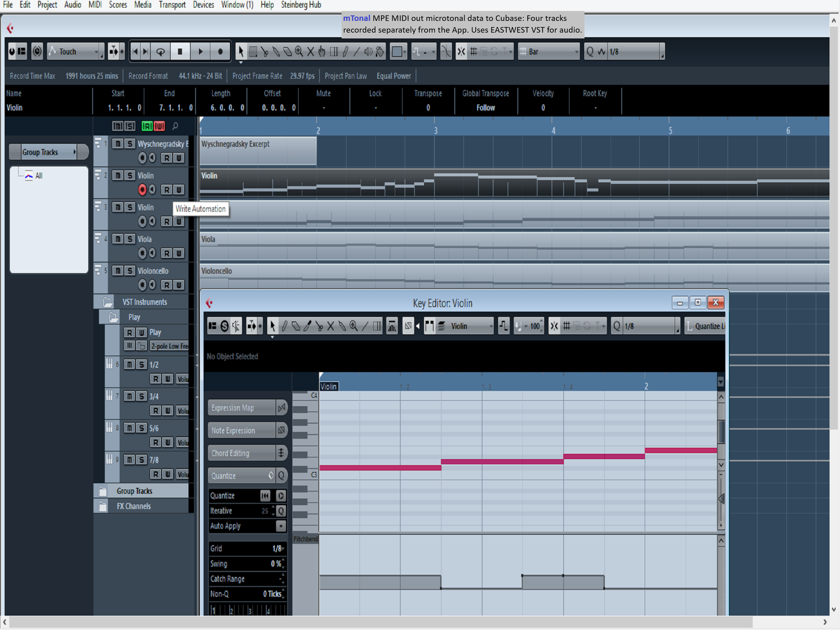840x630 pixels.
Task: Select the Line tool in main toolbar
Action: coord(357,51)
